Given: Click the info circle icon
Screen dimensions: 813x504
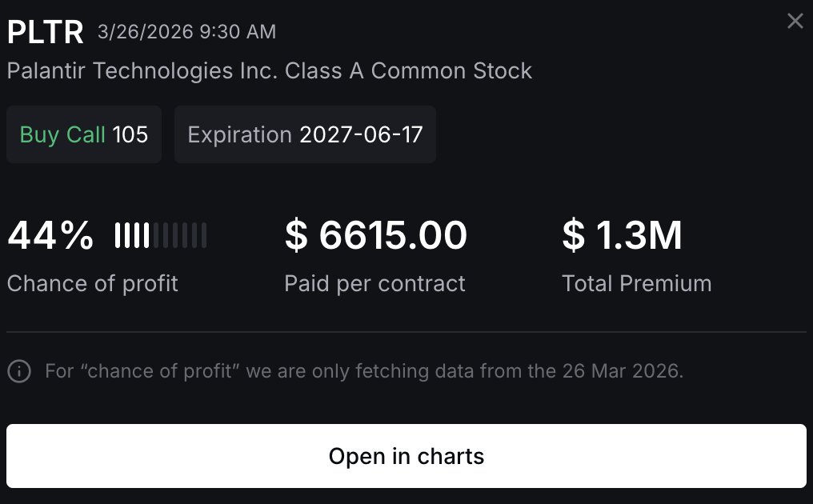Looking at the screenshot, I should tap(19, 371).
